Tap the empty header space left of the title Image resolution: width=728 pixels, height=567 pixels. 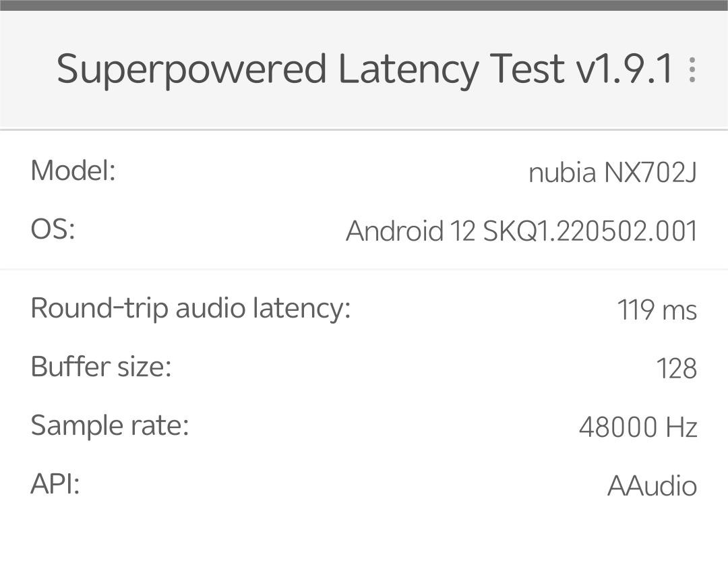point(27,69)
